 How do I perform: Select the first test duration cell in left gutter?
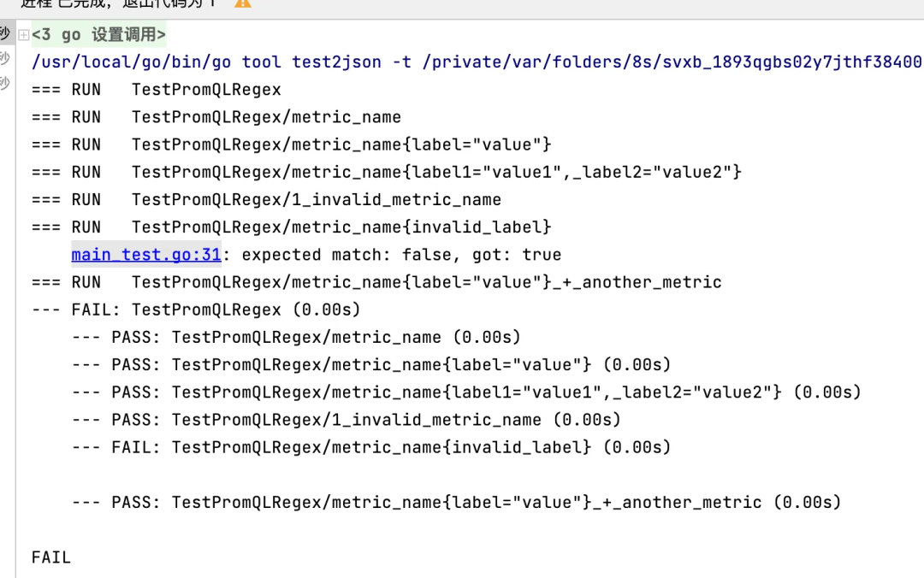[x=5, y=33]
